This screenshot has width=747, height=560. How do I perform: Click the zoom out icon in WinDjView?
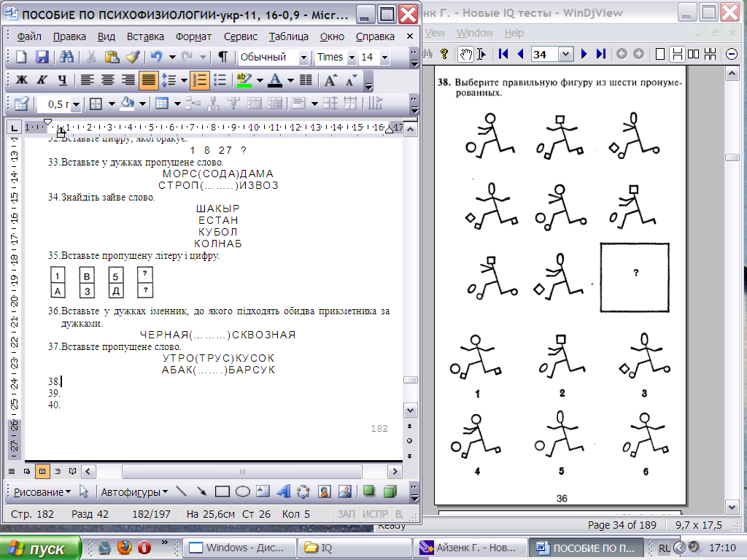(732, 54)
